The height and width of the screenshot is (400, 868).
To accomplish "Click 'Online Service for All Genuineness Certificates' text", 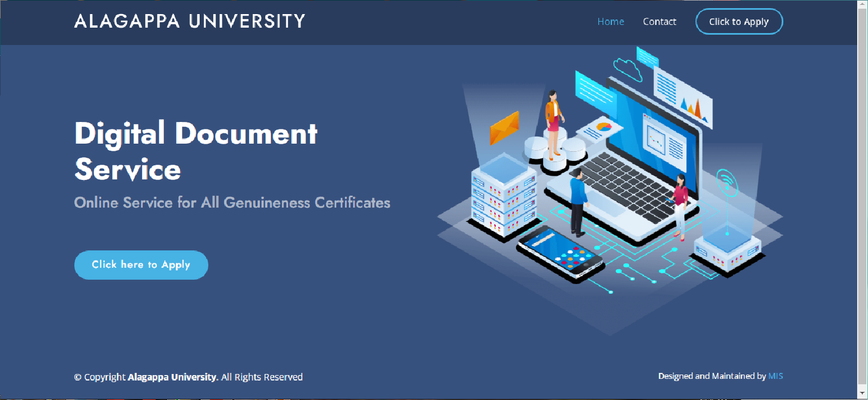I will [x=232, y=203].
